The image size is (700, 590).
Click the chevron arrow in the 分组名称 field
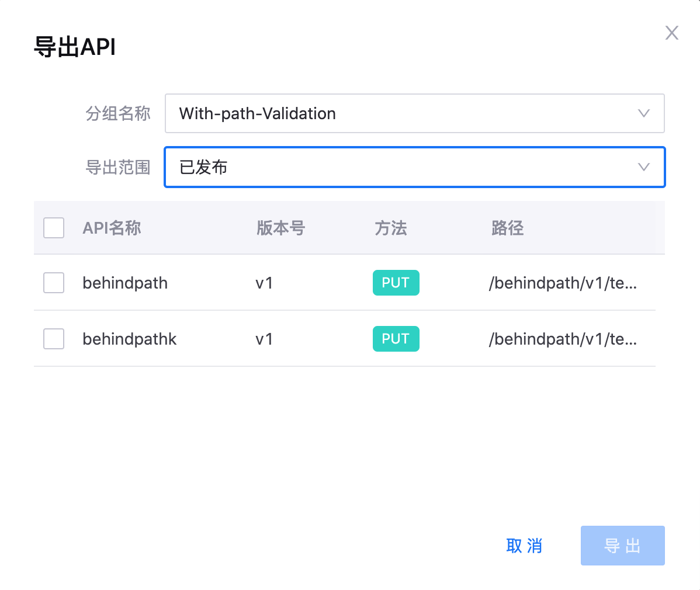tap(643, 113)
